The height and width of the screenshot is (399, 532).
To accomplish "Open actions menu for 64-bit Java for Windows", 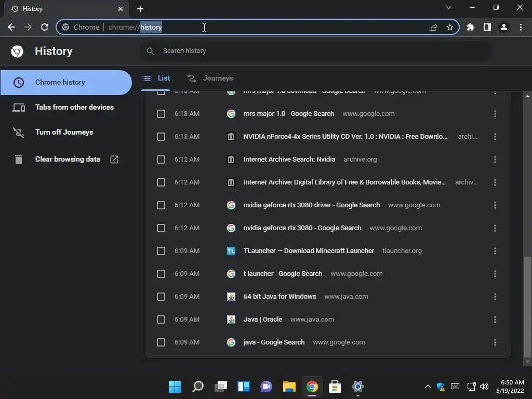I will pos(495,297).
